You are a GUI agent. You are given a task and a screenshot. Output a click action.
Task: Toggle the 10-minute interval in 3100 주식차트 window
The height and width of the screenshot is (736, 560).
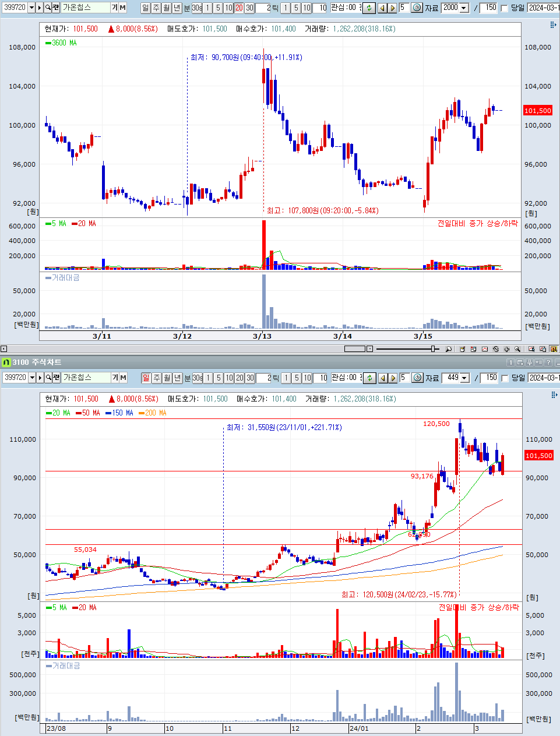point(229,378)
